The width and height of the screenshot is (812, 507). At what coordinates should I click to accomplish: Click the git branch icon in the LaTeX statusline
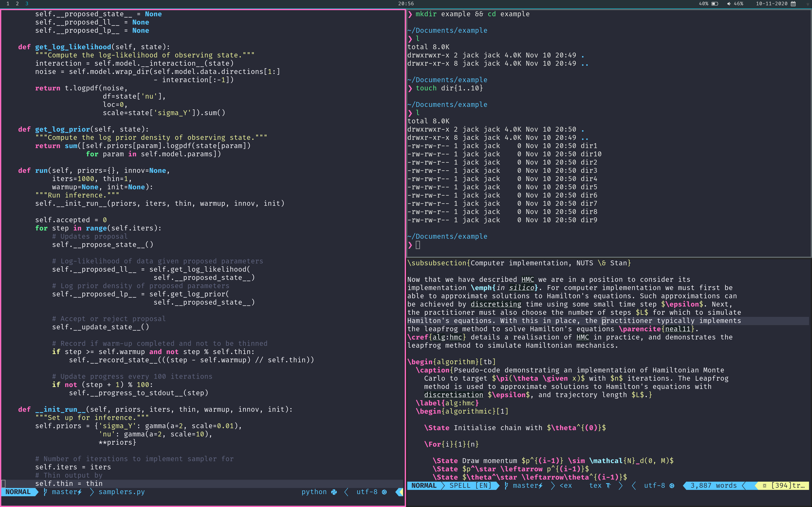tap(506, 485)
